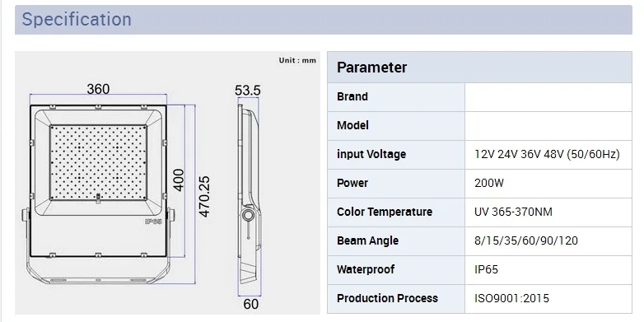Click the floodlight front-view LED panel drawing

98,162
